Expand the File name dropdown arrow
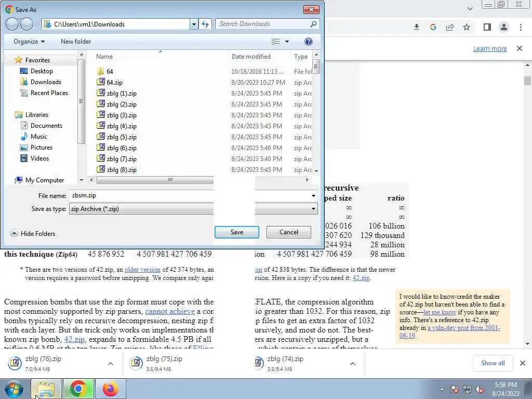The height and width of the screenshot is (399, 532). point(313,196)
